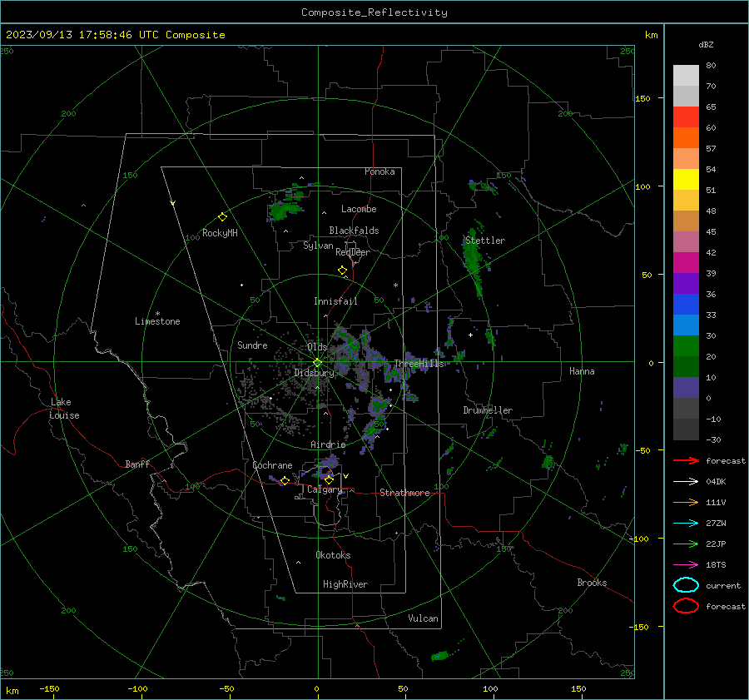Click the Limestone label
This screenshot has width=749, height=700.
[157, 321]
